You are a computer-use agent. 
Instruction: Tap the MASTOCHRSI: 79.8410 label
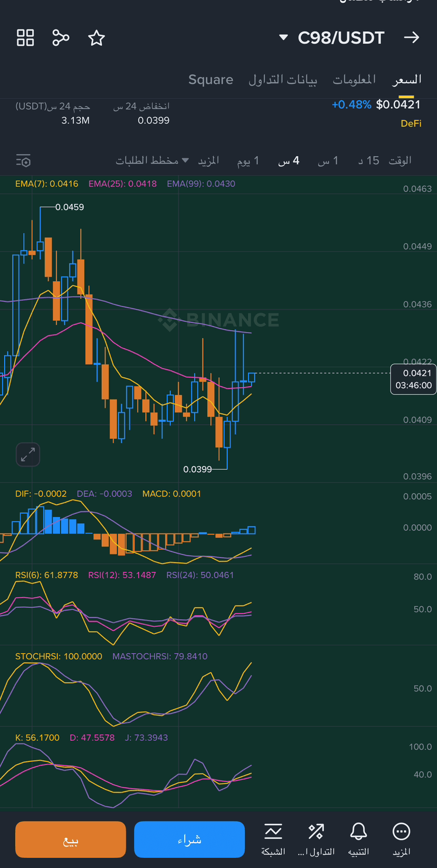tap(160, 656)
